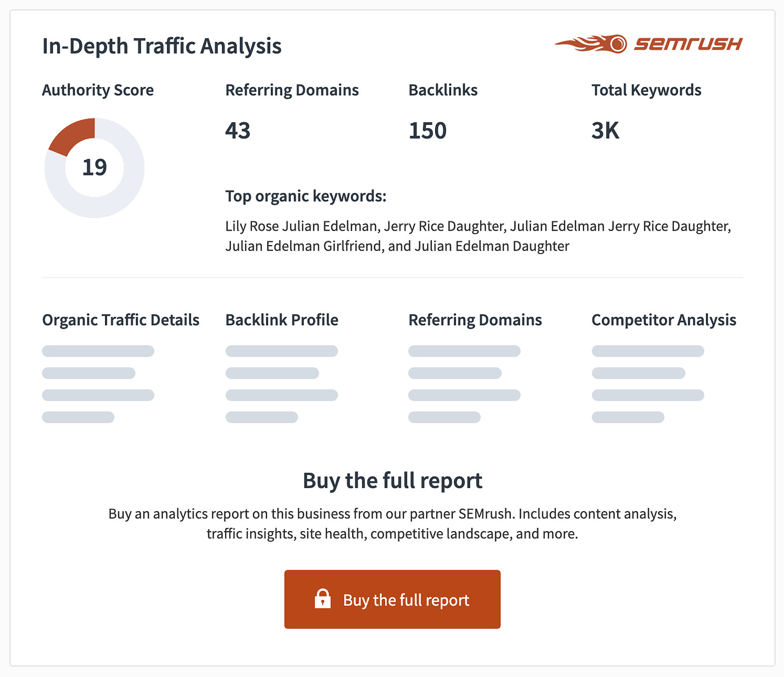Click the authority score number 19

coord(94,167)
